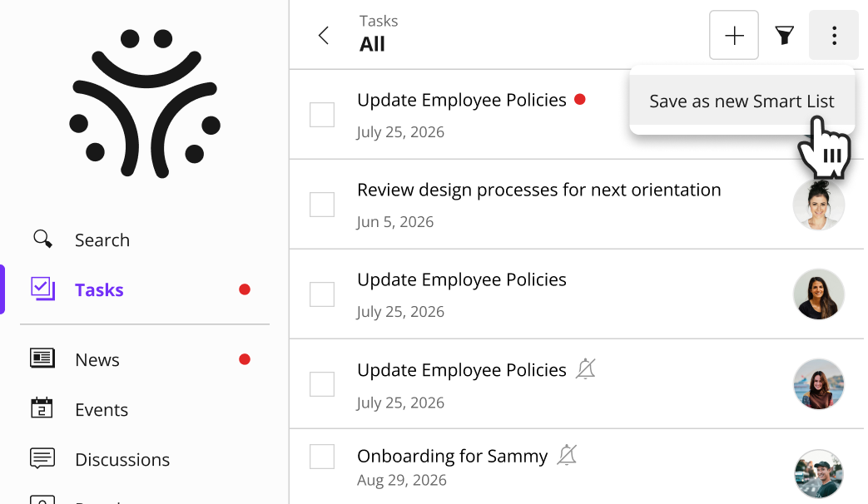Viewport: 868px width, 504px height.
Task: Click the muted bell on Onboarding for Sammy
Action: (x=567, y=455)
